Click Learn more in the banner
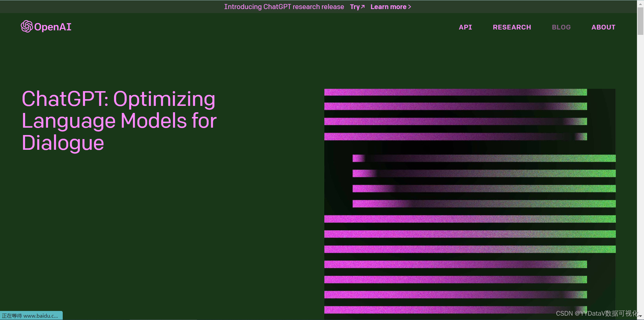This screenshot has height=320, width=644. click(391, 7)
